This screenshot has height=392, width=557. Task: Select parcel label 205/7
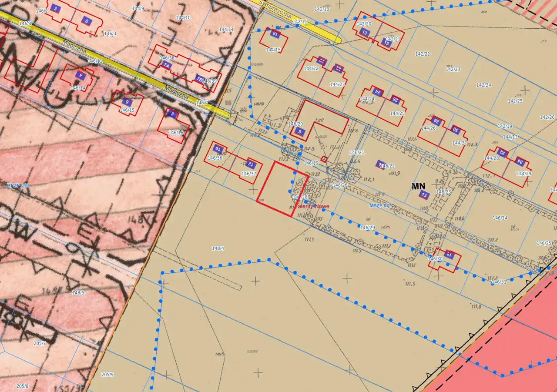pos(40,343)
